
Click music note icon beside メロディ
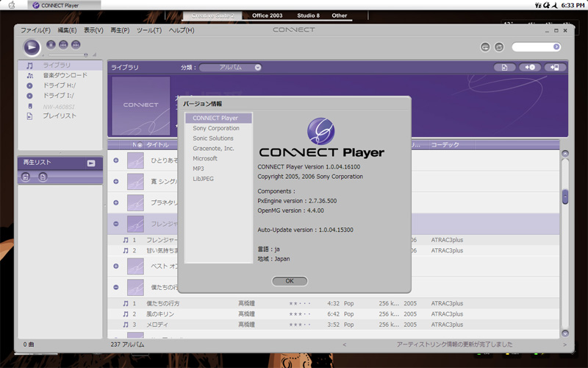[126, 325]
